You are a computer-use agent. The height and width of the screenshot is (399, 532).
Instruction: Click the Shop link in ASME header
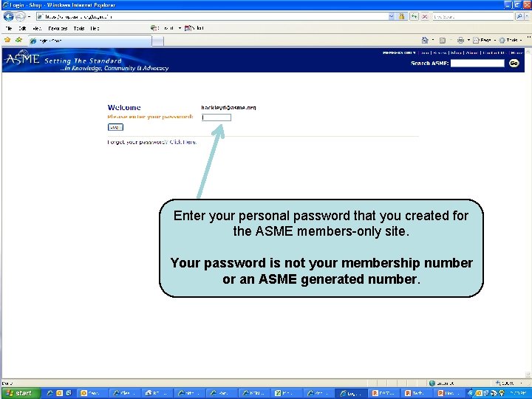[x=457, y=53]
